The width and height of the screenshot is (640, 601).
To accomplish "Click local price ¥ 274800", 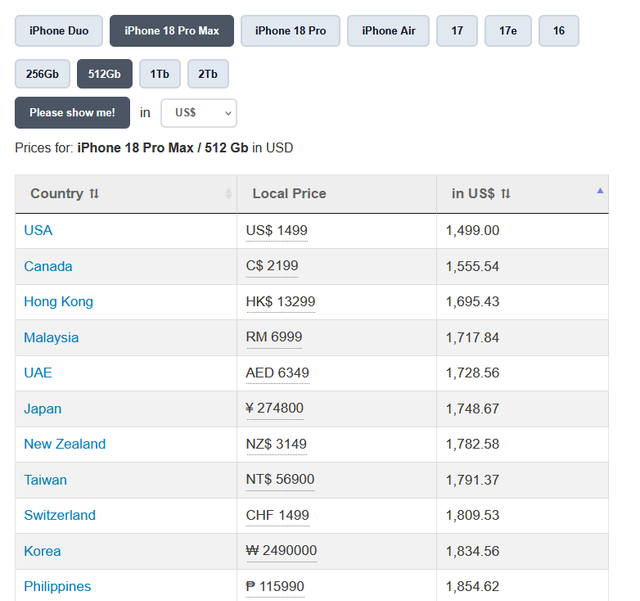I will coord(275,408).
